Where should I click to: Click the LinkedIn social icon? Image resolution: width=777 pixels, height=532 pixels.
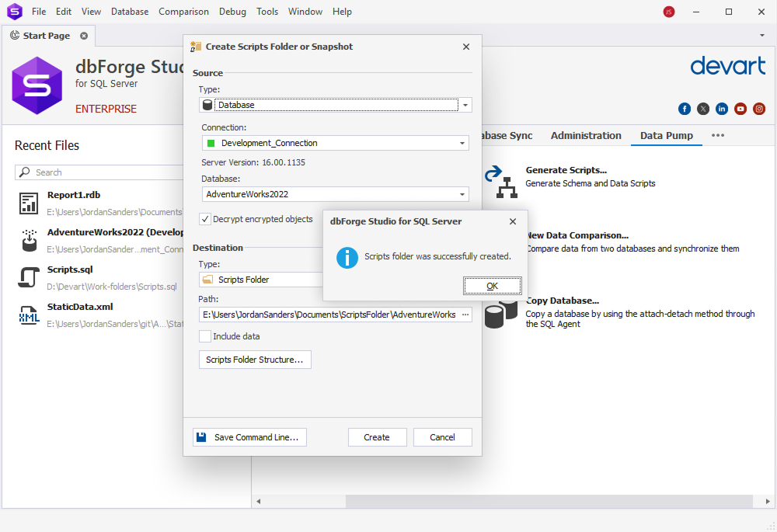point(722,109)
